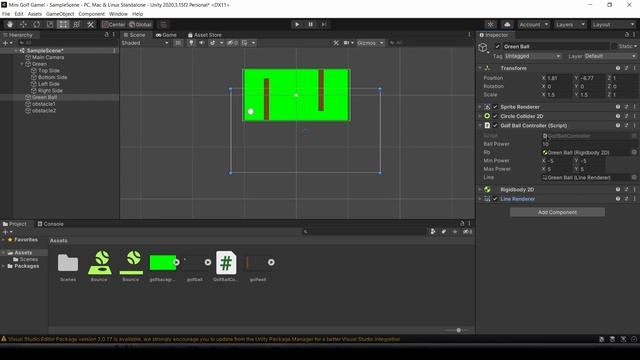Open the File menu
640x360 pixels.
pos(6,14)
